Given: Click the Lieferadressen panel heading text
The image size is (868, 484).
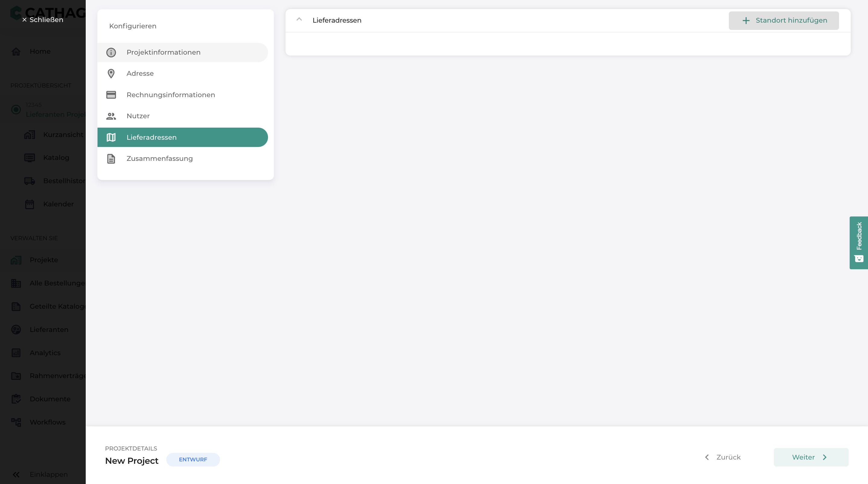Looking at the screenshot, I should (x=337, y=21).
